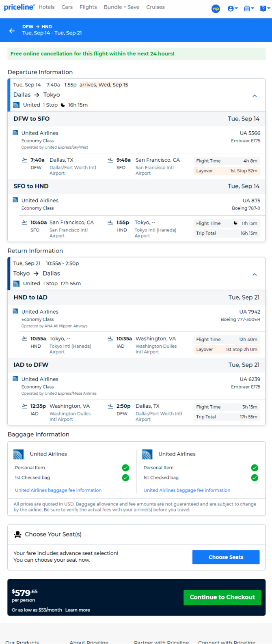Open the Hotels menu item
The width and height of the screenshot is (272, 644).
[47, 7]
